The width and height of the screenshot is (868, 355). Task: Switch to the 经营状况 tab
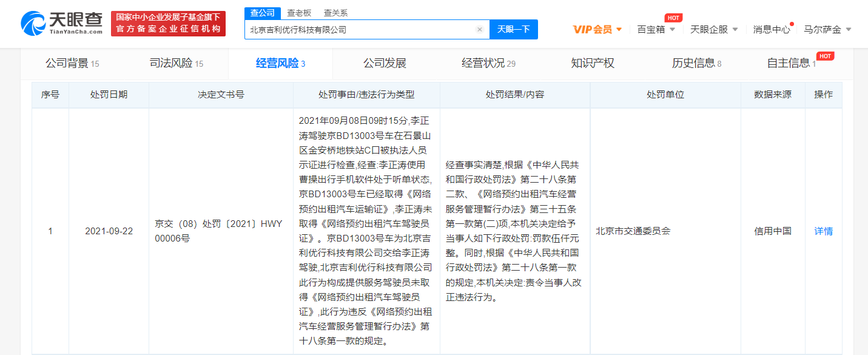click(488, 63)
